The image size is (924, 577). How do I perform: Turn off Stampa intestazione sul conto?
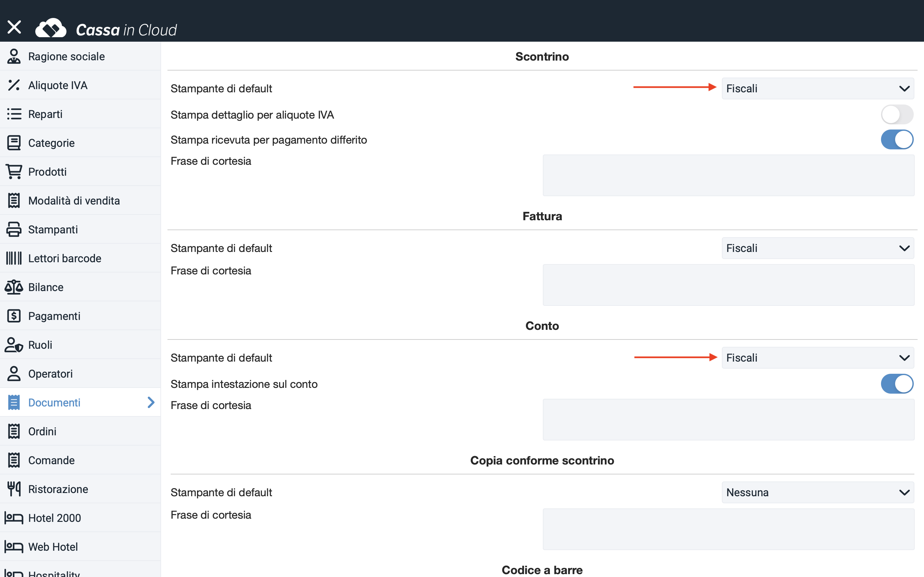point(896,384)
